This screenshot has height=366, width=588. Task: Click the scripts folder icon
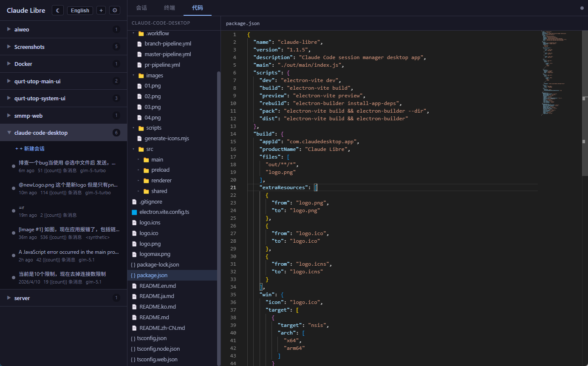[x=141, y=128]
